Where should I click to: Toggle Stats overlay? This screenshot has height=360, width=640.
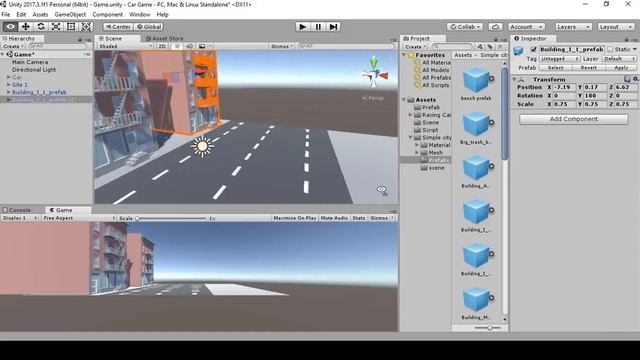click(x=359, y=218)
